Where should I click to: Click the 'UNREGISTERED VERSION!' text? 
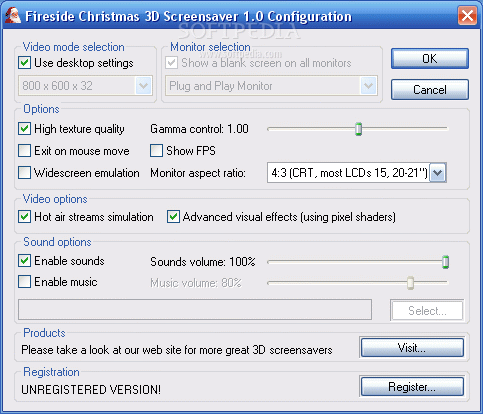pos(91,389)
